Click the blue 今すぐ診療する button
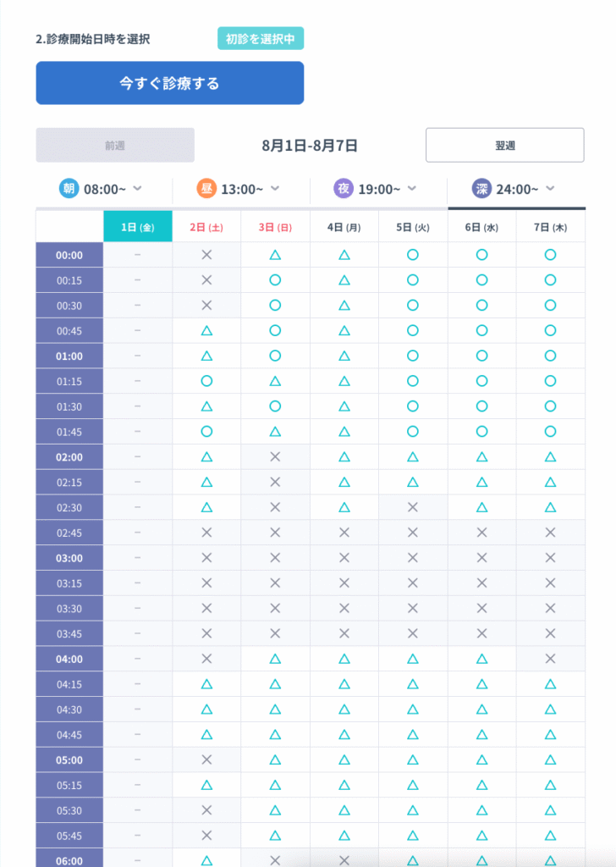The width and height of the screenshot is (616, 867). click(169, 83)
